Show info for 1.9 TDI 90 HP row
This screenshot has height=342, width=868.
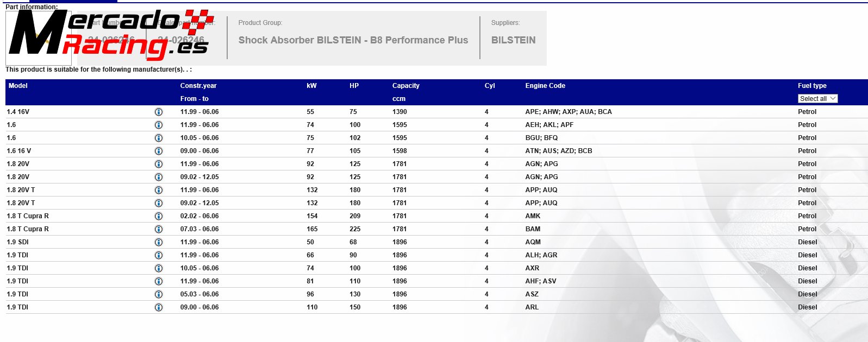pyautogui.click(x=159, y=255)
